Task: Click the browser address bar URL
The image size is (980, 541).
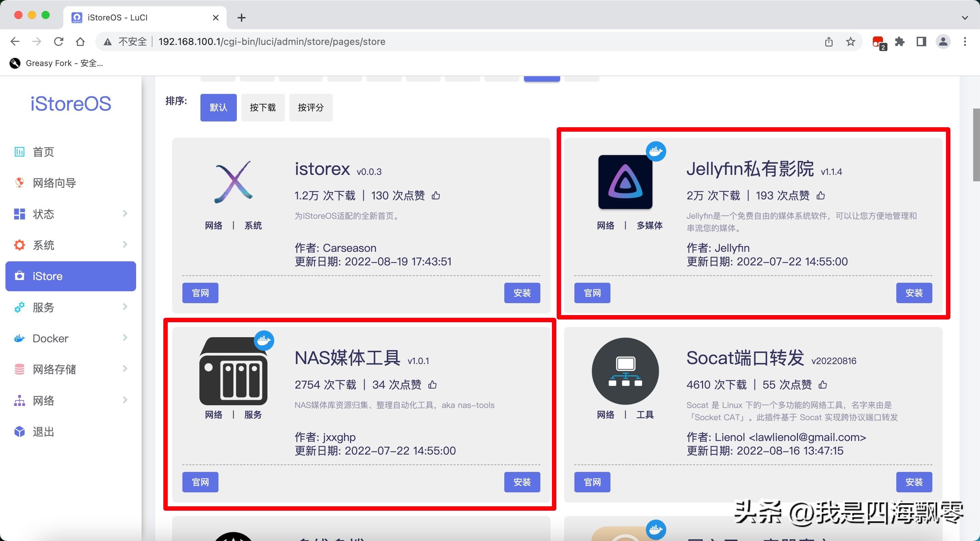Action: pos(272,42)
